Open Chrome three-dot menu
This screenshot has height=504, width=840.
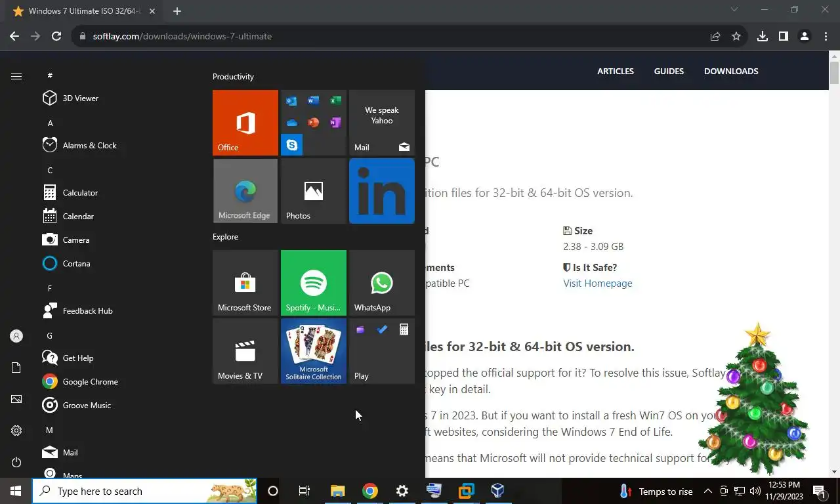click(x=826, y=36)
